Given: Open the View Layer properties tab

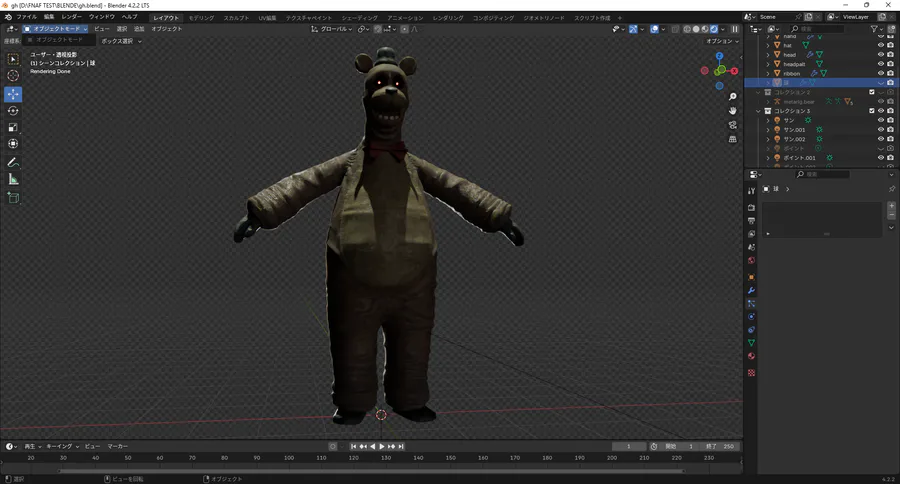Looking at the screenshot, I should 751,234.
